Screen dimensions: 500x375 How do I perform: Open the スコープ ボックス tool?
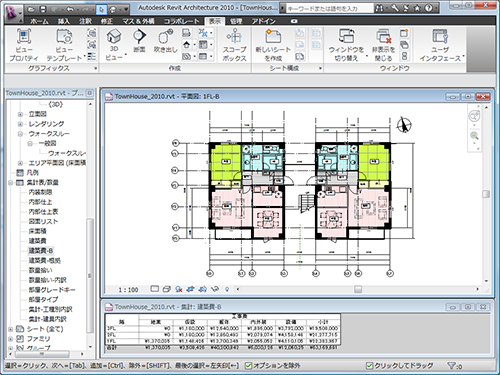tap(234, 36)
